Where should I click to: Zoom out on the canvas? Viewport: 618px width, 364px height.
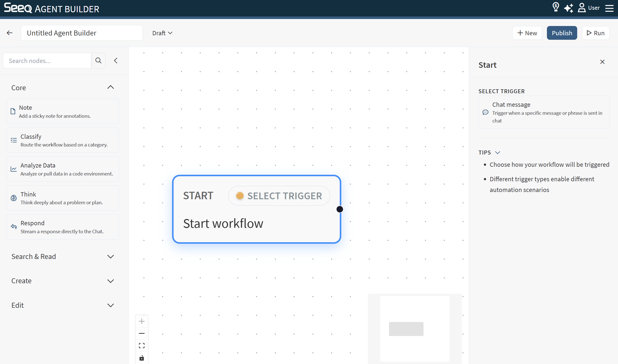coord(142,333)
